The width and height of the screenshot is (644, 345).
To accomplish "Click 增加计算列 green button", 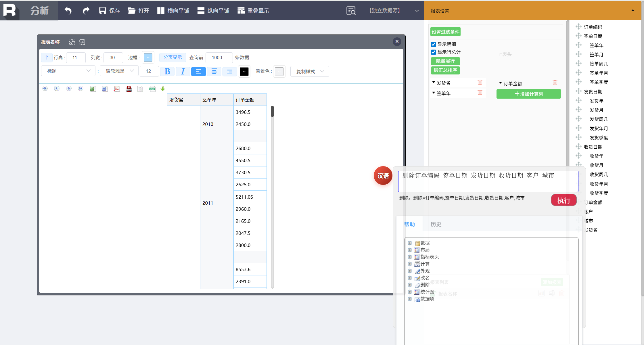I will point(528,94).
